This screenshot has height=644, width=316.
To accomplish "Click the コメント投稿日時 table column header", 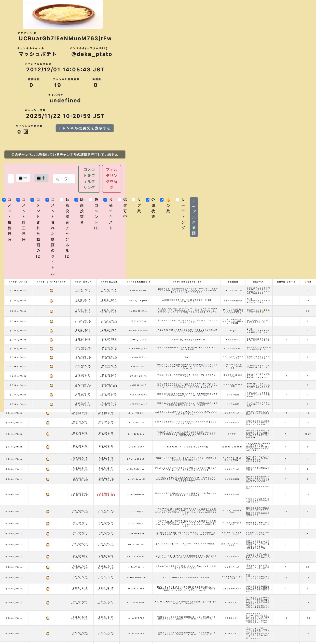I will (83, 282).
